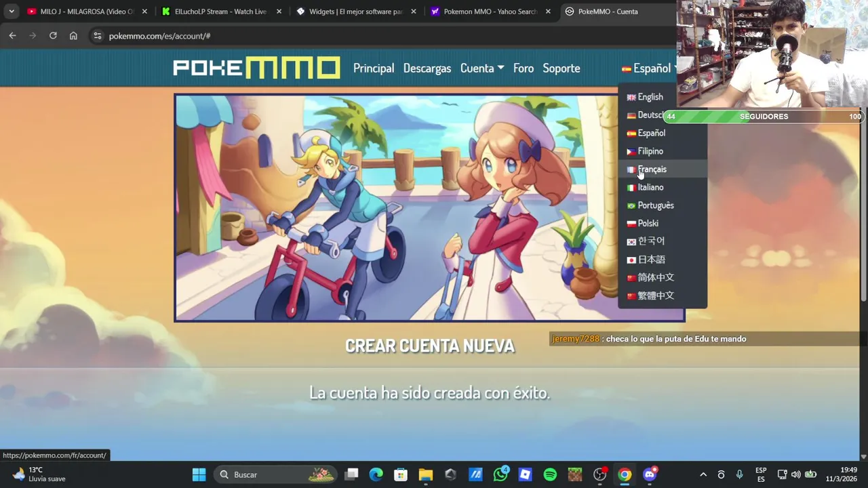Open the Principal nav link
Screen dimensions: 868x488
(x=374, y=68)
